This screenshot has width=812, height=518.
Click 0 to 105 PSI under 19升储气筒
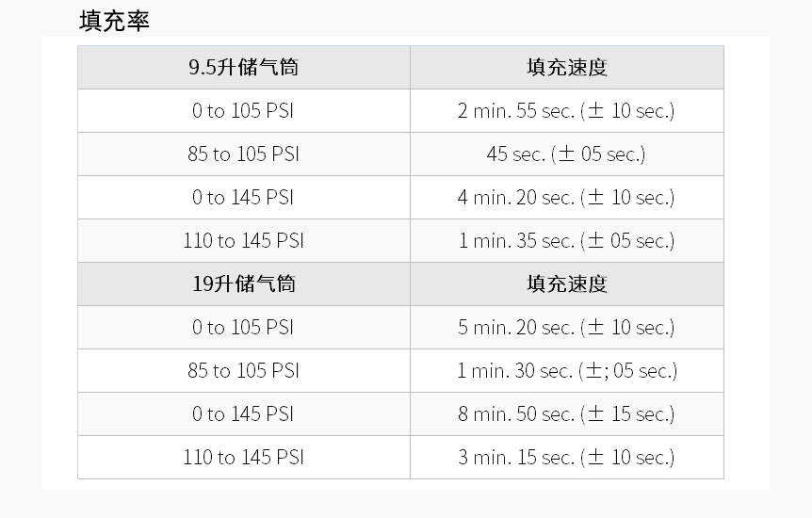tap(244, 328)
